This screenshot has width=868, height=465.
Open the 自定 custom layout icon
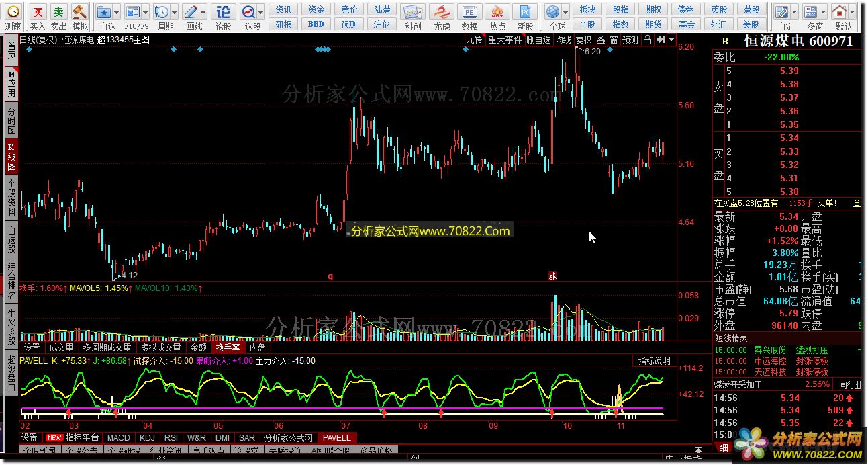click(x=781, y=12)
